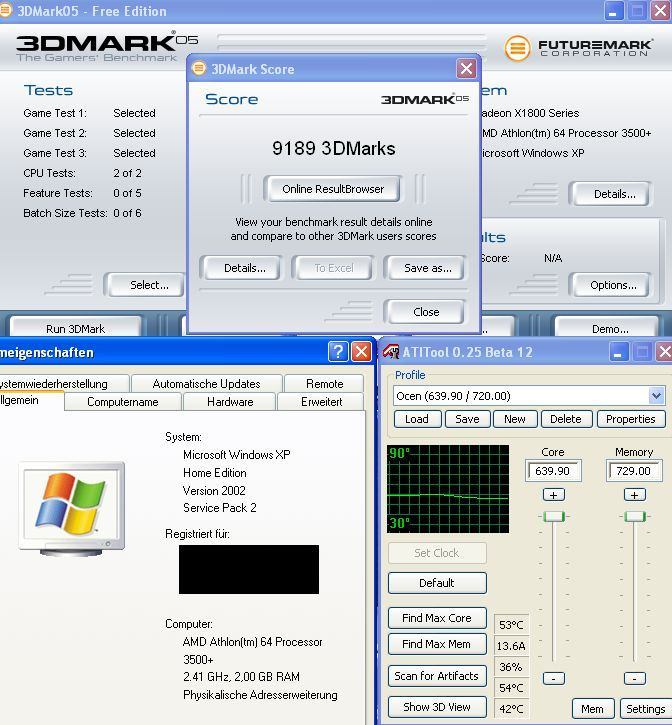Minimize the ATITool window
The width and height of the screenshot is (672, 725).
617,352
